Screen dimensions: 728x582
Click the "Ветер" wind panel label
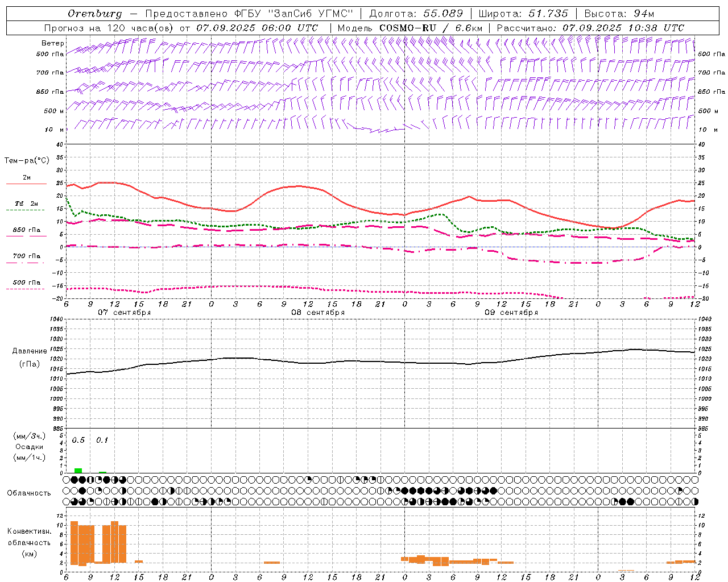[53, 43]
